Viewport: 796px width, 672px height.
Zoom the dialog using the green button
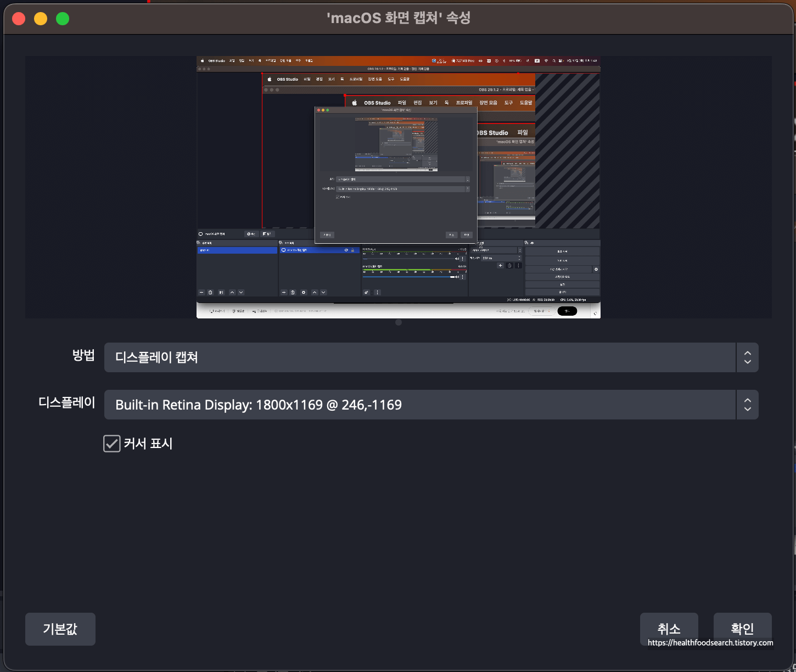pos(63,19)
